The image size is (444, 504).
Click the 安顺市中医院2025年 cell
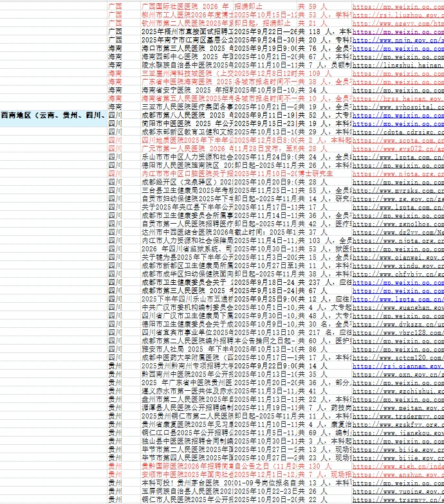pyautogui.click(x=187, y=474)
